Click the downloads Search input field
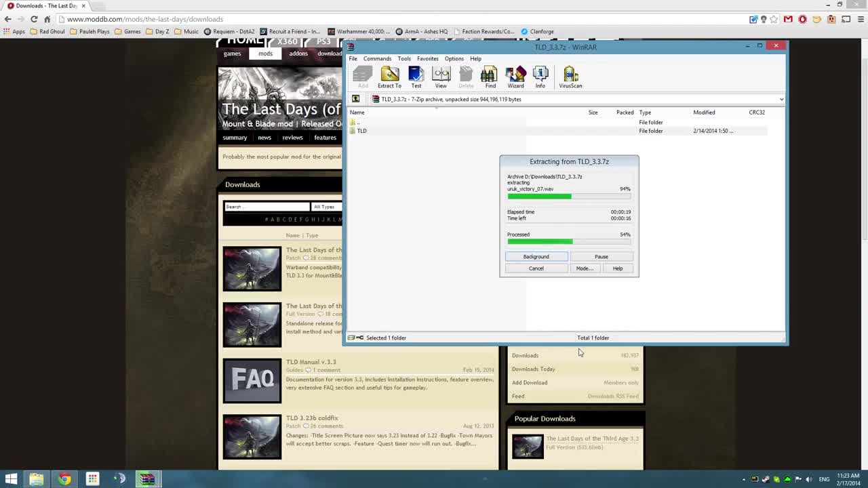Screen dimensions: 868x488 click(267, 207)
